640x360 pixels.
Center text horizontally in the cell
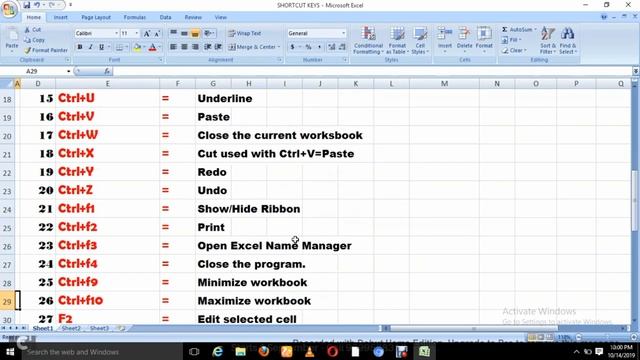tap(184, 47)
